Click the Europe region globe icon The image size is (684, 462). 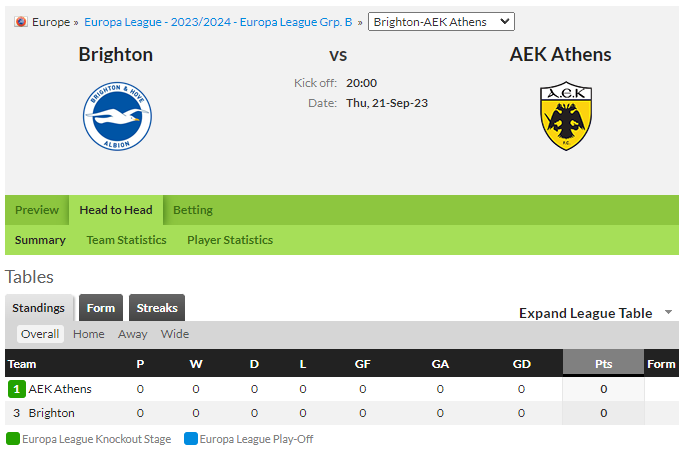pyautogui.click(x=21, y=22)
